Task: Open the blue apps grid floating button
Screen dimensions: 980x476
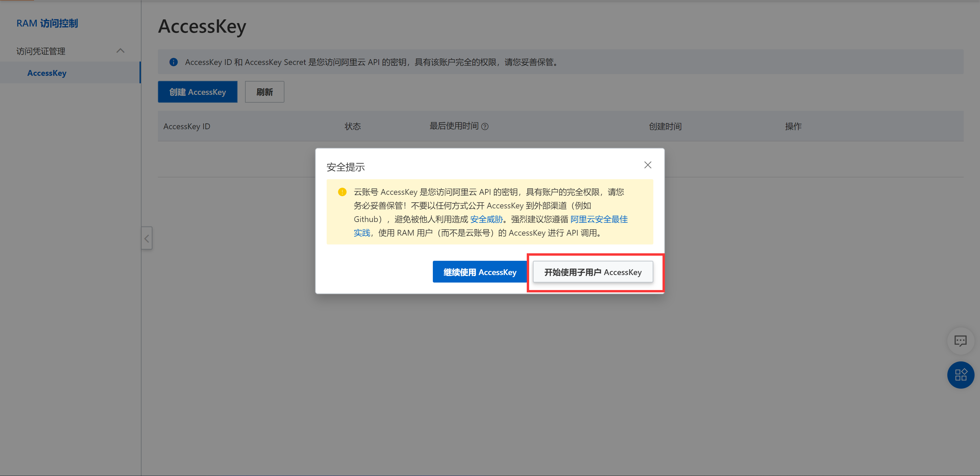Action: tap(960, 375)
